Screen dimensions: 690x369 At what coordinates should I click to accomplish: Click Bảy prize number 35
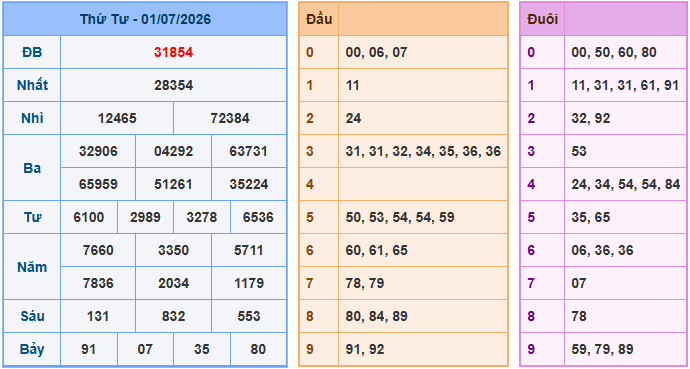point(202,349)
